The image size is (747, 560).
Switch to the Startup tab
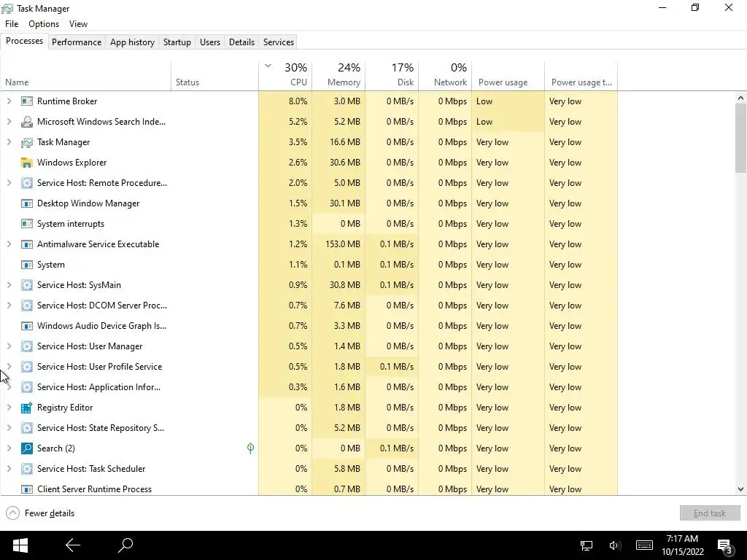coord(177,42)
